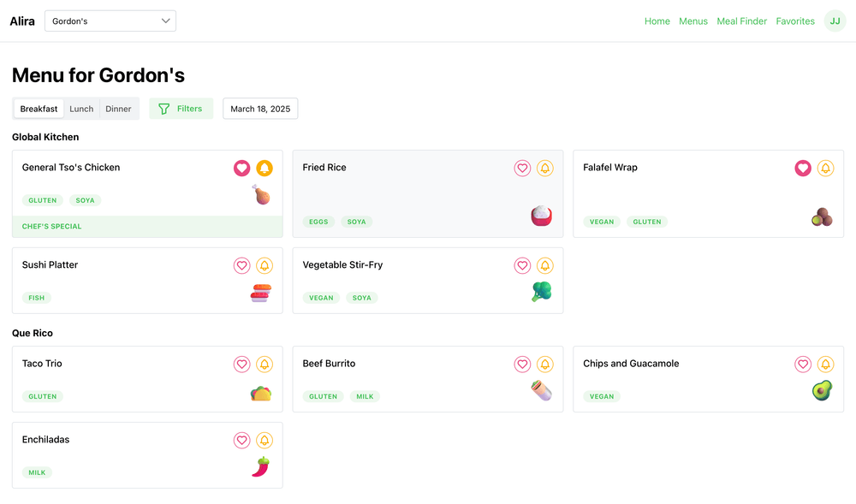Open the JJ profile avatar
The width and height of the screenshot is (856, 504).
pos(835,21)
